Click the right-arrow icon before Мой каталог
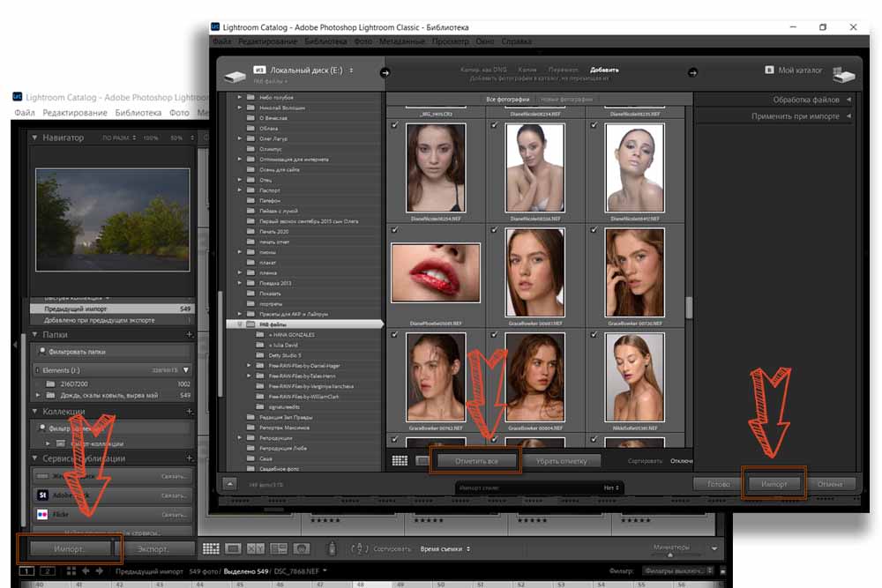The width and height of the screenshot is (882, 588). coord(692,72)
